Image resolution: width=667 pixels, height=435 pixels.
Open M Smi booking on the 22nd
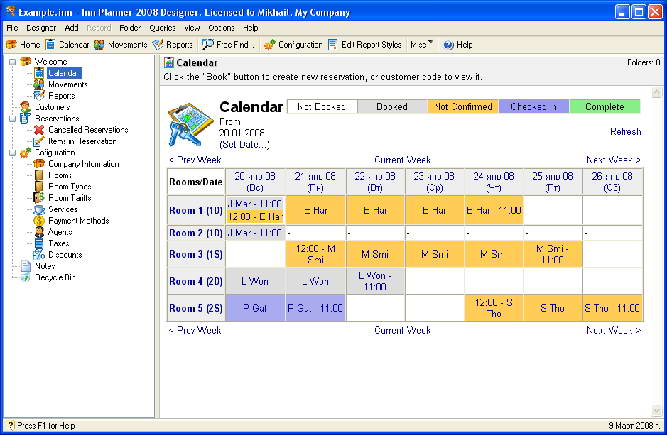tap(375, 254)
